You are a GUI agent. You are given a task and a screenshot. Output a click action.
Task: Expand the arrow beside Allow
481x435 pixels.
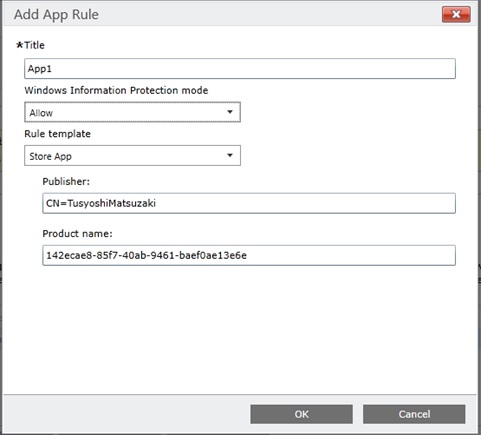[230, 112]
